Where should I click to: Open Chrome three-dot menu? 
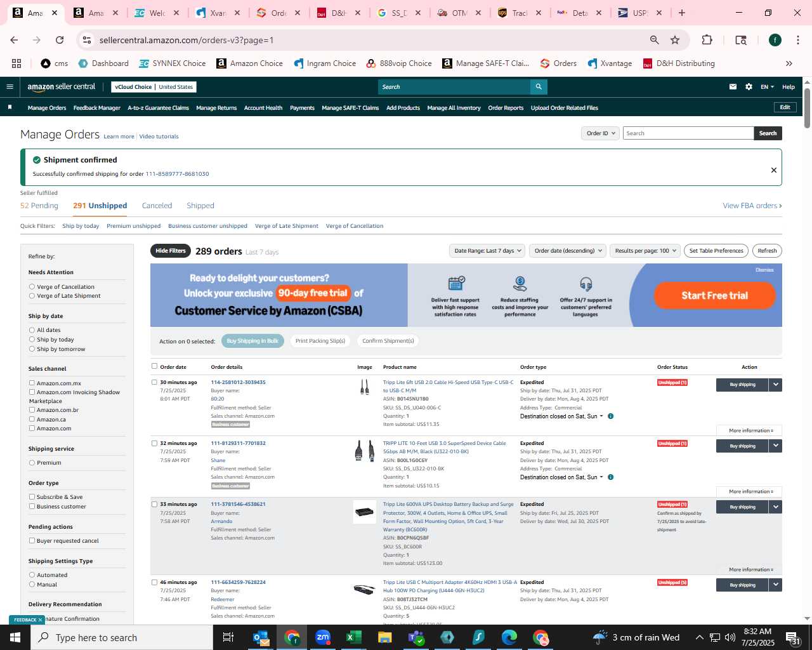coord(797,40)
